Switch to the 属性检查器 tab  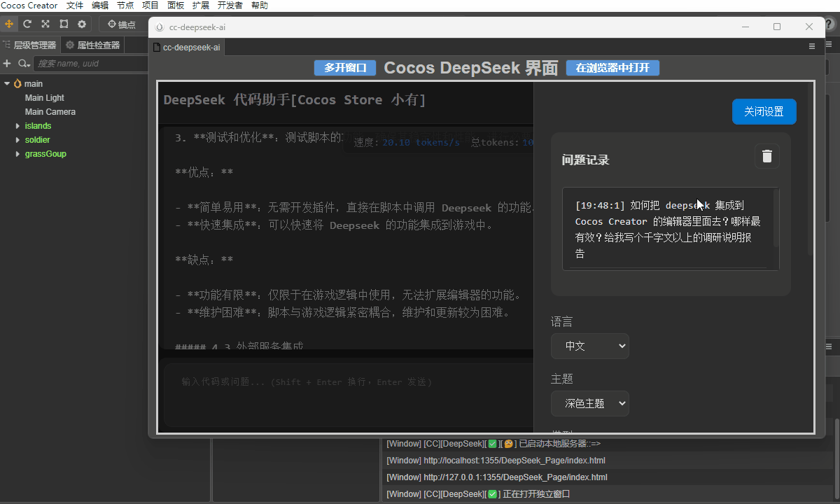click(93, 45)
